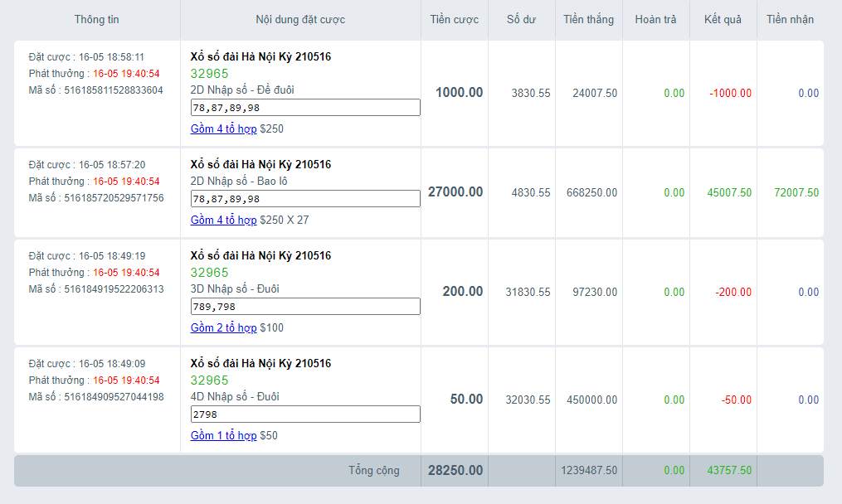Click the "Thông tin" column header
This screenshot has width=842, height=504.
pos(97,20)
